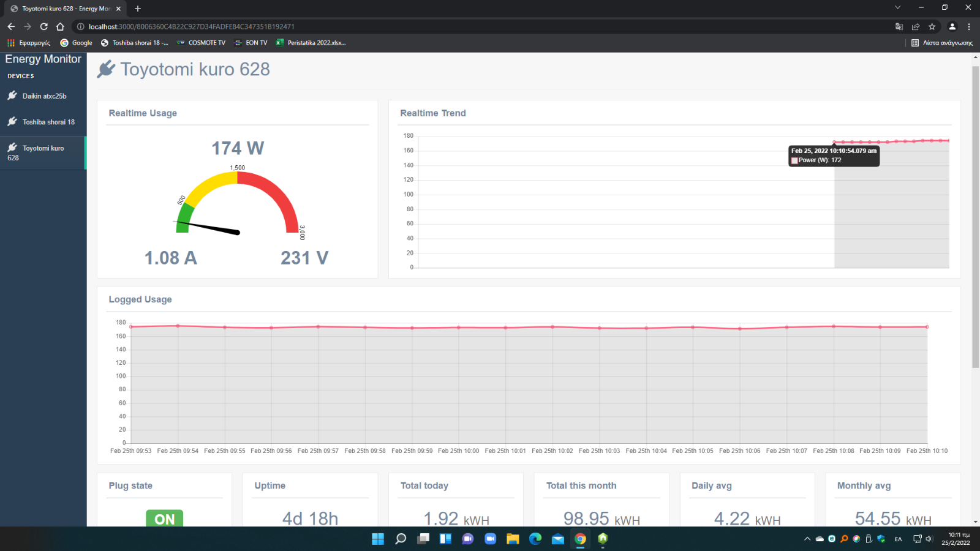Open the Λίστα ανάγνωσης reading list
Image resolution: width=980 pixels, height=551 pixels.
click(942, 43)
